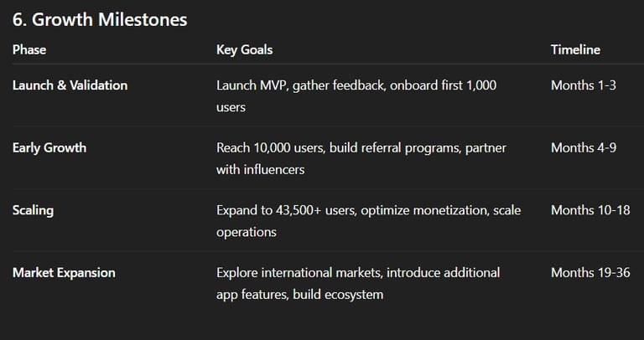The image size is (644, 340).
Task: Click the Months 4-9 timeline cell
Action: [x=584, y=147]
